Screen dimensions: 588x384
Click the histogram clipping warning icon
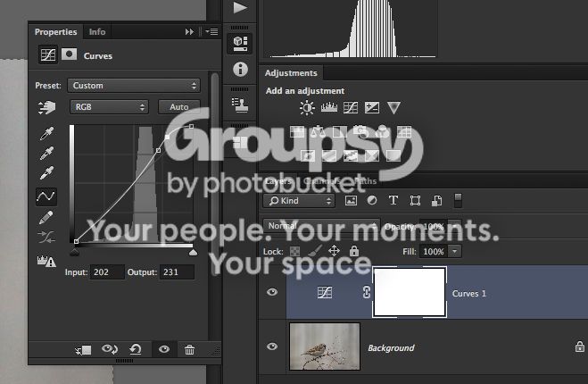pyautogui.click(x=46, y=261)
